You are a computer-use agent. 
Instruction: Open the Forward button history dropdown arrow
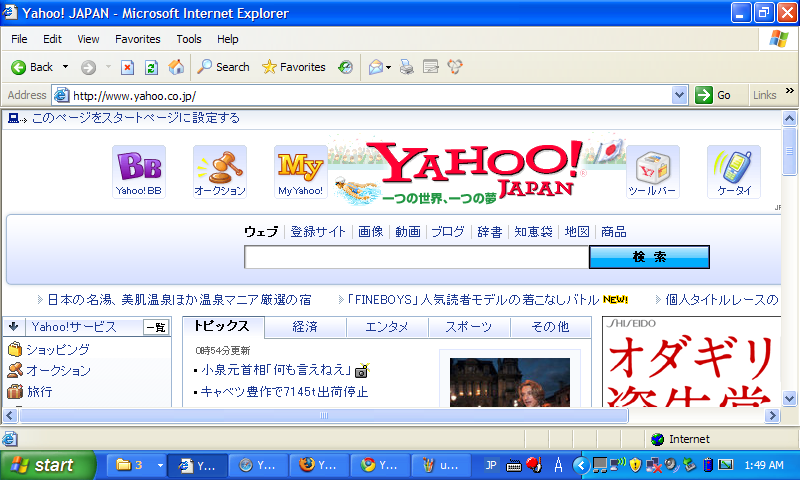pyautogui.click(x=108, y=67)
